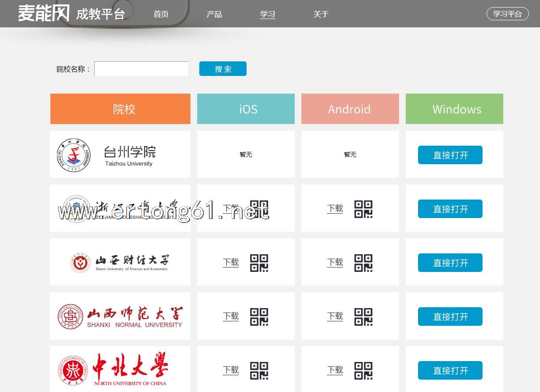Click the 台州学院 university logo

pos(74,155)
